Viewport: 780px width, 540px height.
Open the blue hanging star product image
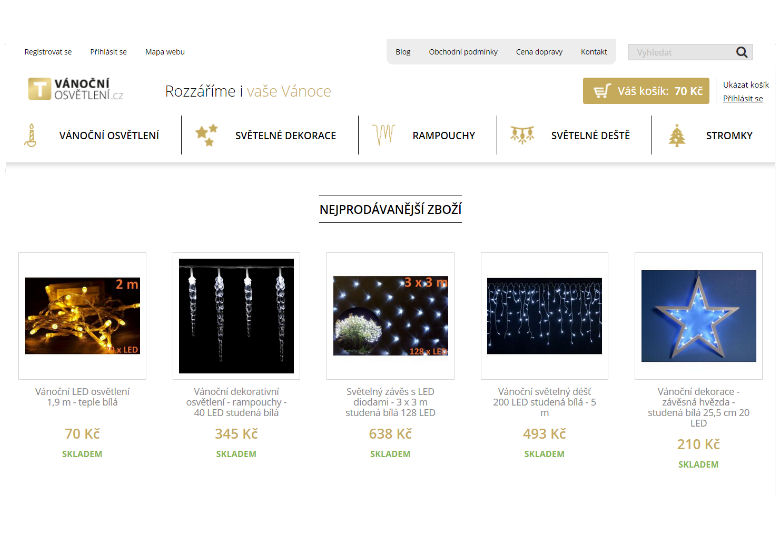point(697,315)
